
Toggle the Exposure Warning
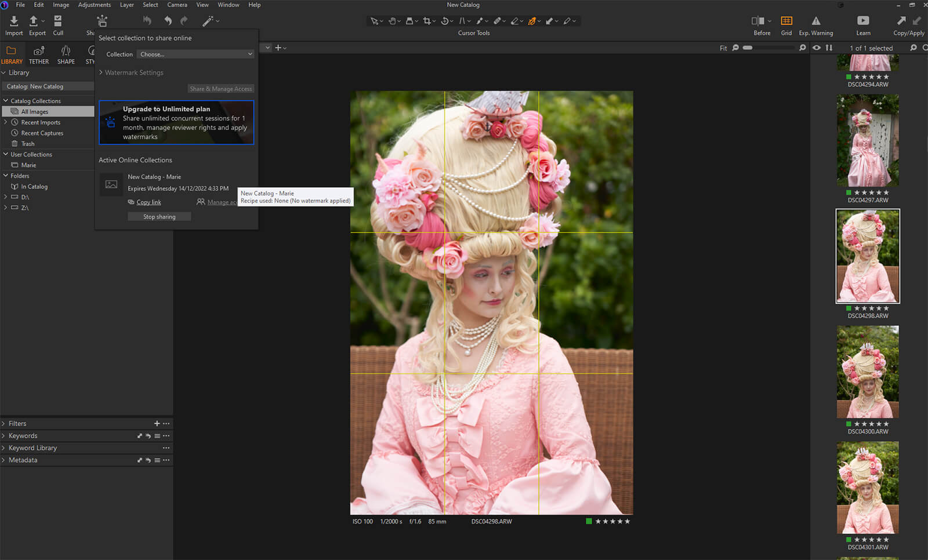coord(815,21)
